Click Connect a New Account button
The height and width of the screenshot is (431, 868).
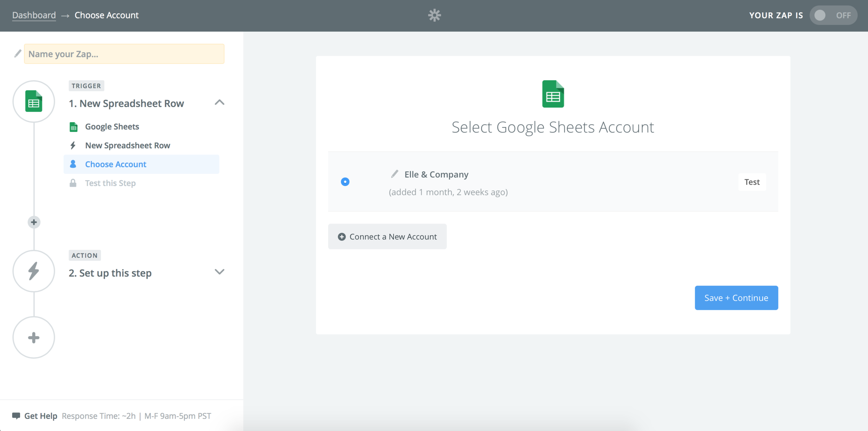click(387, 236)
